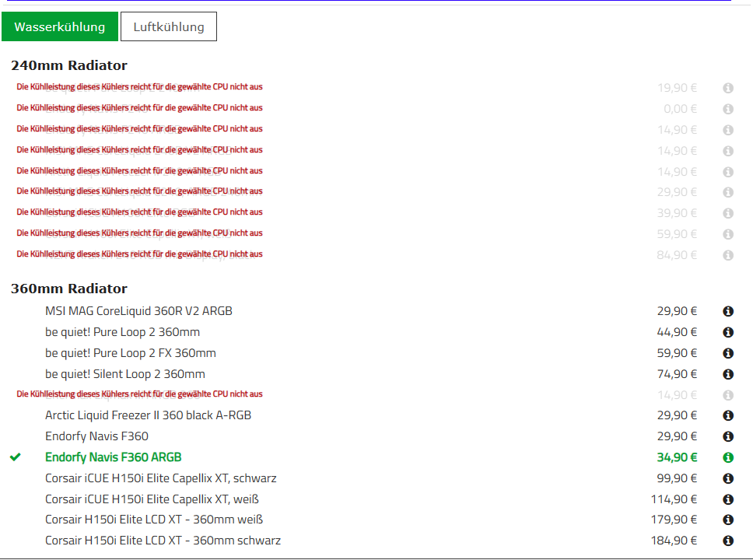This screenshot has height=560, width=753.
Task: Select Arctic Liquid Freezer II 360 black A-RGB
Action: click(149, 415)
